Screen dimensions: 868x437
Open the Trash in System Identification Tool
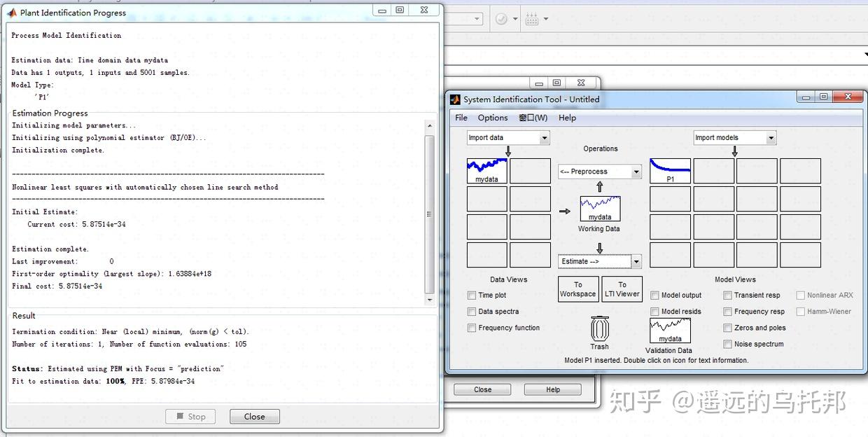(600, 328)
